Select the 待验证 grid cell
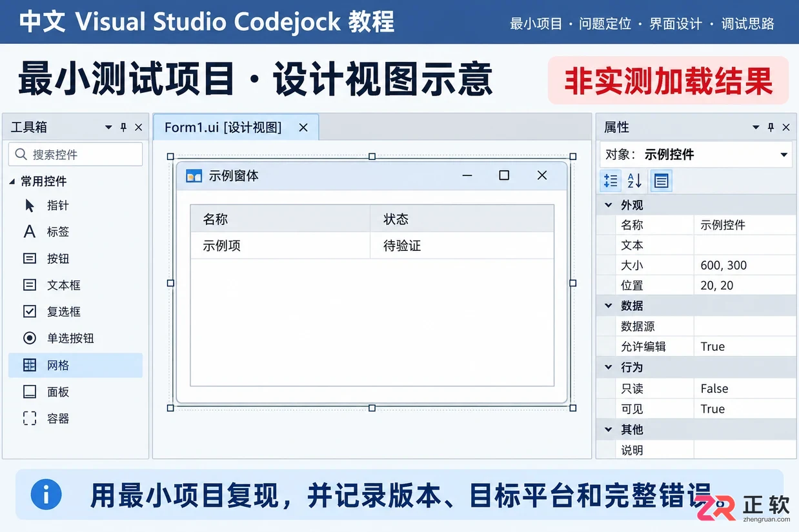The height and width of the screenshot is (532, 799). point(462,246)
